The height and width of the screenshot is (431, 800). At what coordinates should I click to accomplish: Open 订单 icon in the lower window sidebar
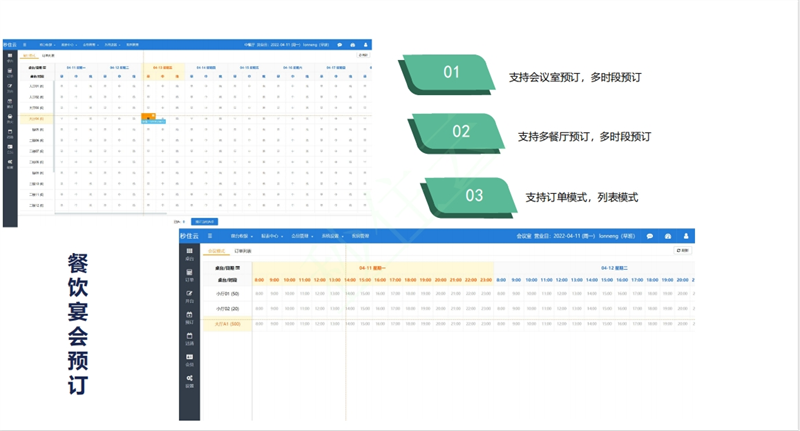pyautogui.click(x=189, y=274)
